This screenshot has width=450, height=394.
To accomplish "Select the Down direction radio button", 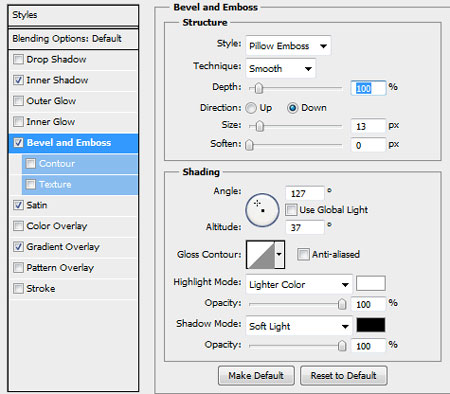I will (293, 108).
